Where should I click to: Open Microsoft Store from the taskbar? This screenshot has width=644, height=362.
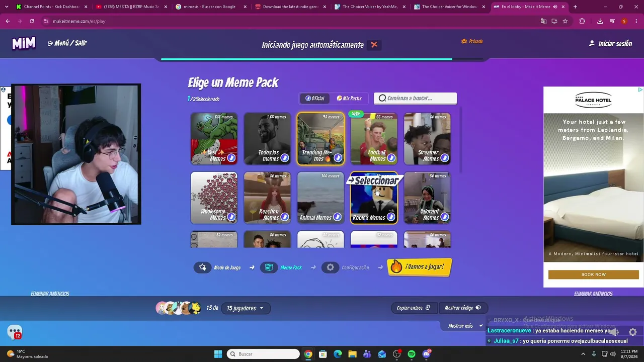click(x=323, y=354)
